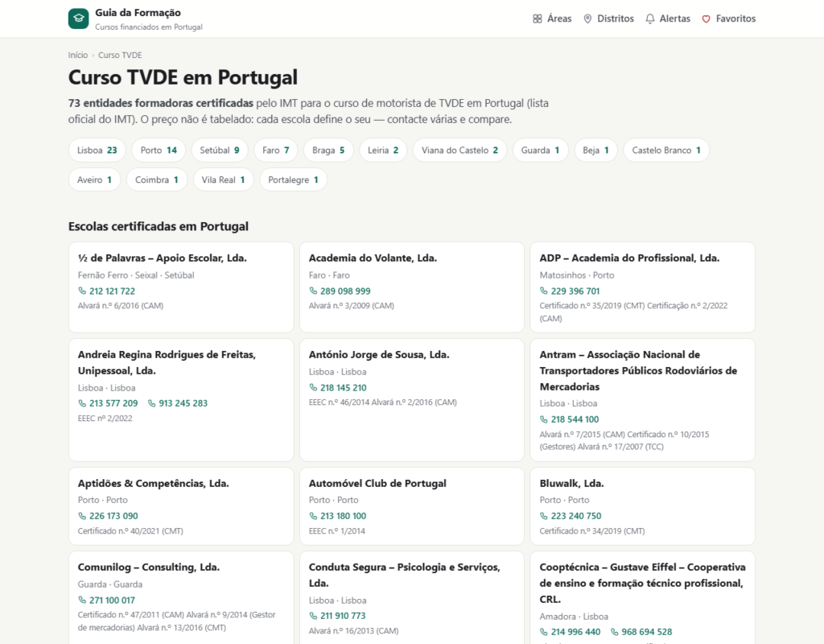Open the Alertas menu item

[x=668, y=19]
